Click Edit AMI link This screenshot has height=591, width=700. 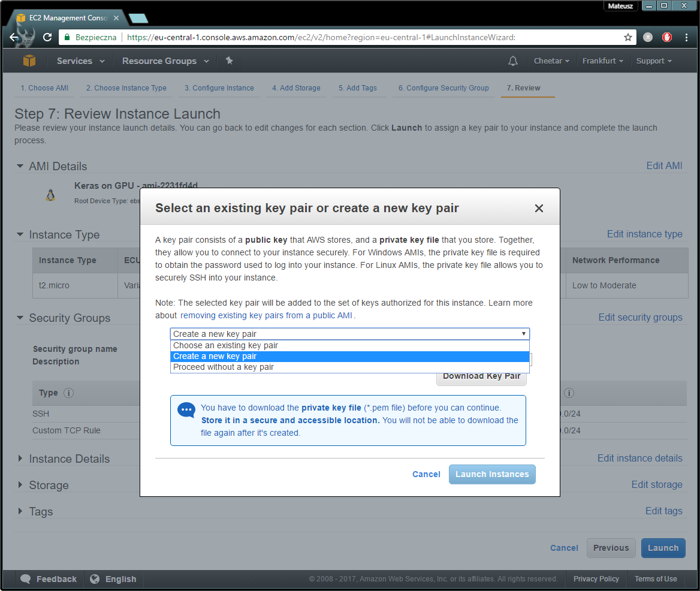[664, 165]
